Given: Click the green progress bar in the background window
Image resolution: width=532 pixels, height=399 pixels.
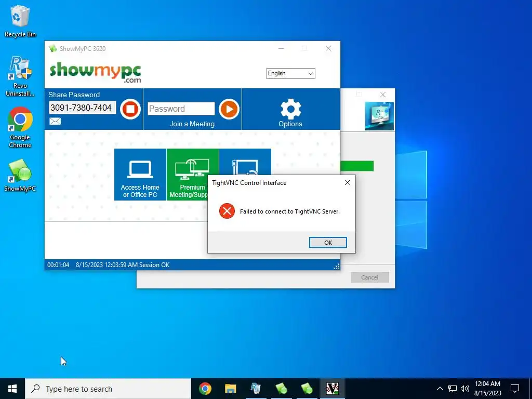Looking at the screenshot, I should pos(357,166).
